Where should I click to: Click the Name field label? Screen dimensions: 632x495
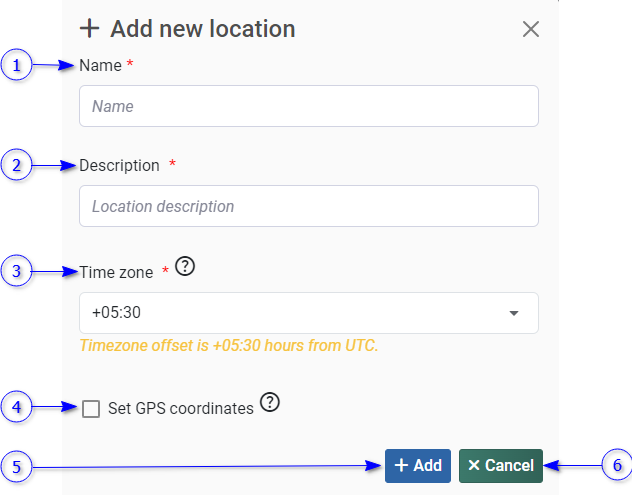coord(99,65)
